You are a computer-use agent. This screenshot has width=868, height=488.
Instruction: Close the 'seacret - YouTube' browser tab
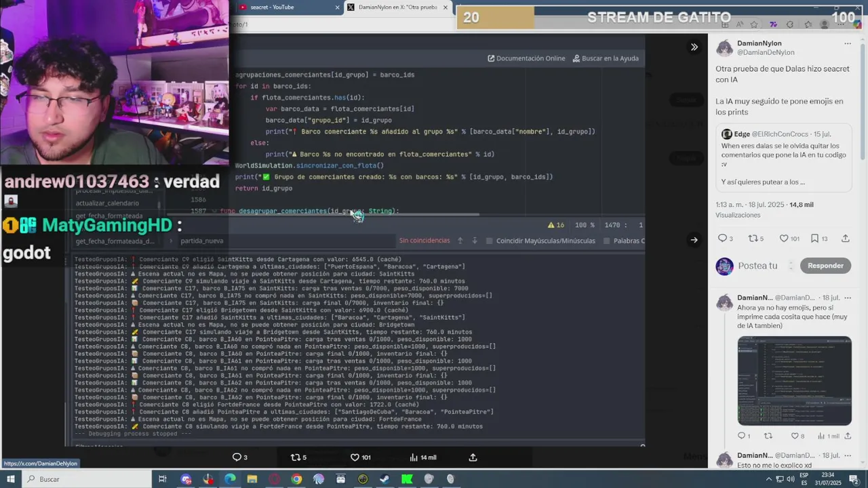(337, 7)
